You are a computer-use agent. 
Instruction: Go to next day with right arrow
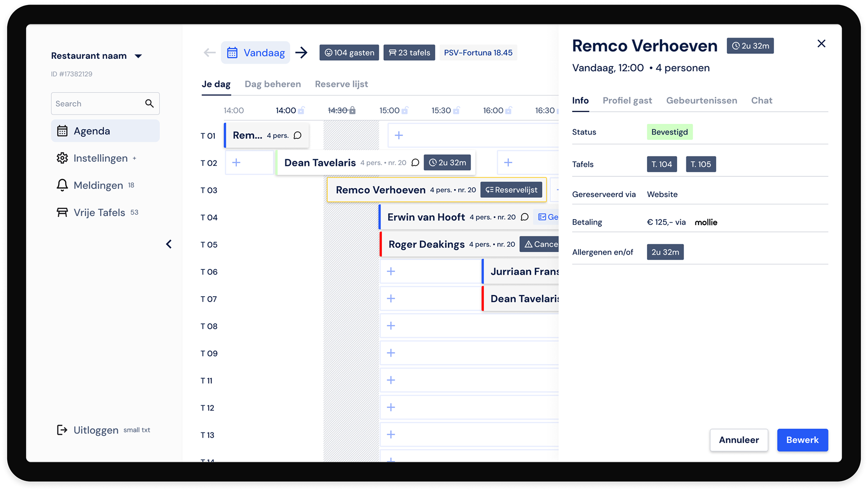[x=302, y=53]
